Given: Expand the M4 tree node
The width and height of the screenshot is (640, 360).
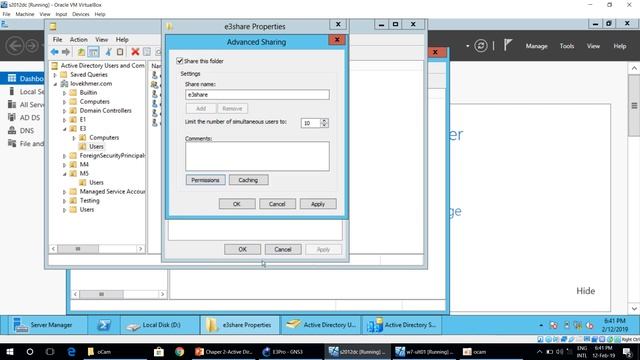Looking at the screenshot, I should click(x=64, y=164).
